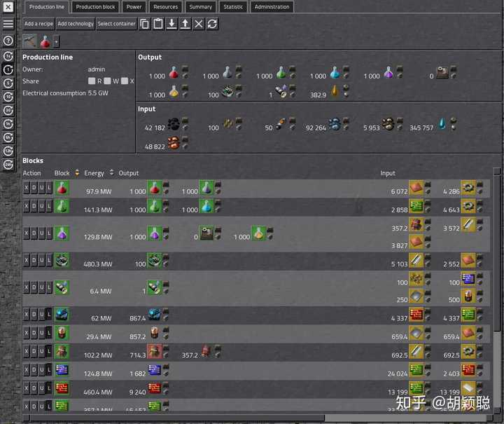Screen dimensions: 504x424
Task: Switch to the Statistic tab
Action: (x=233, y=7)
